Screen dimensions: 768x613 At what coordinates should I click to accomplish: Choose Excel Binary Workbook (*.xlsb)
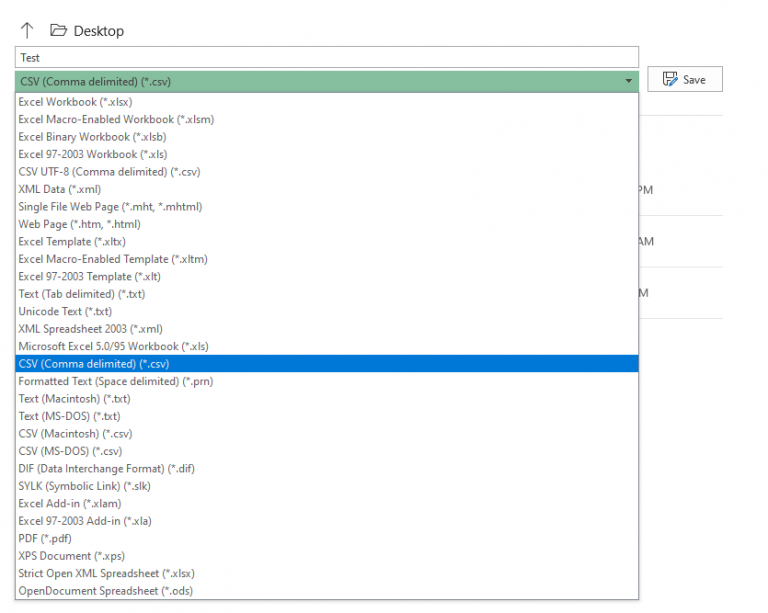click(x=327, y=137)
